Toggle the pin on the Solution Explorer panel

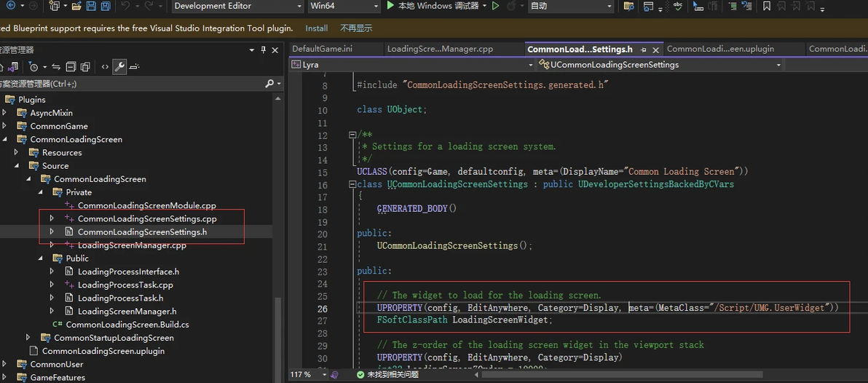tap(263, 50)
